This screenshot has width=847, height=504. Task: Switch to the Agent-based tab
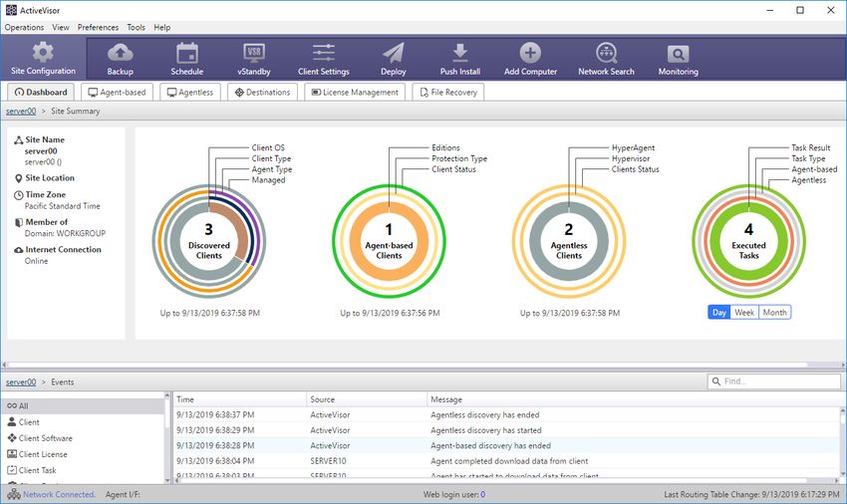118,93
